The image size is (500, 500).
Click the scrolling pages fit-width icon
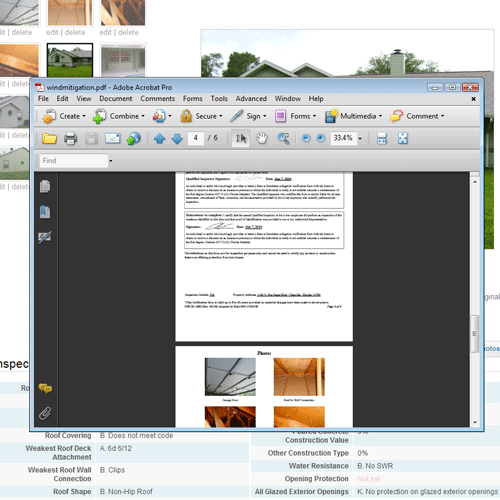tap(382, 138)
